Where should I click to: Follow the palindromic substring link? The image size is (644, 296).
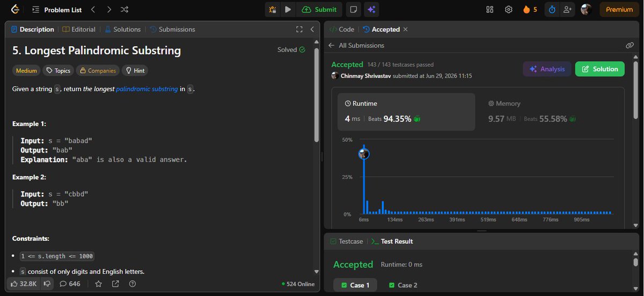pyautogui.click(x=147, y=89)
